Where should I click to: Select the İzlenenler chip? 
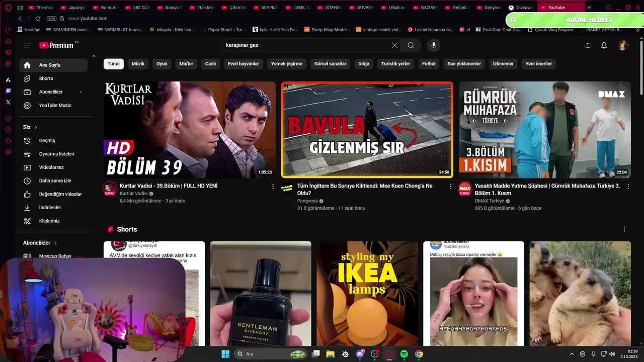click(x=503, y=64)
